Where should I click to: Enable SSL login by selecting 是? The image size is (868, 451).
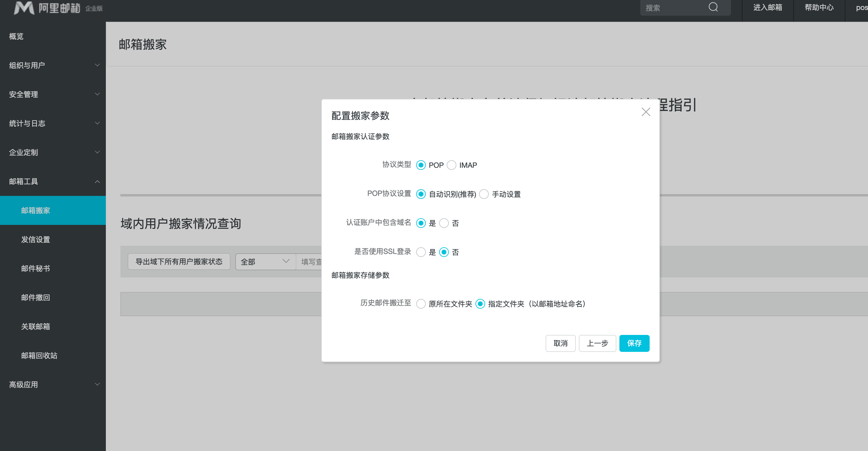click(421, 252)
